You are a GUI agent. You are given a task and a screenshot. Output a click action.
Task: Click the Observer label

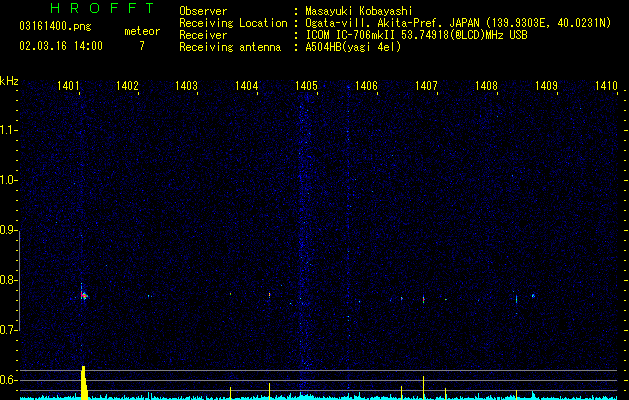point(203,11)
